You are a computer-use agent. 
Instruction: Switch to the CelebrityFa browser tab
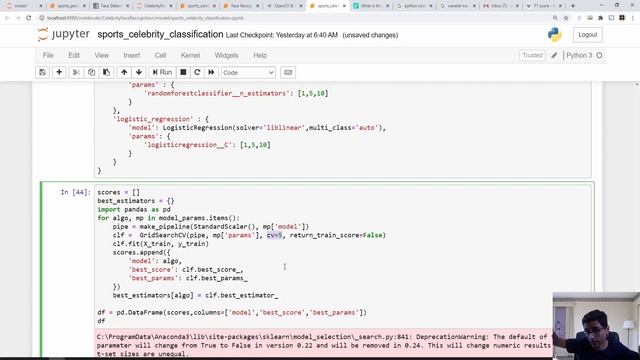coord(154,6)
